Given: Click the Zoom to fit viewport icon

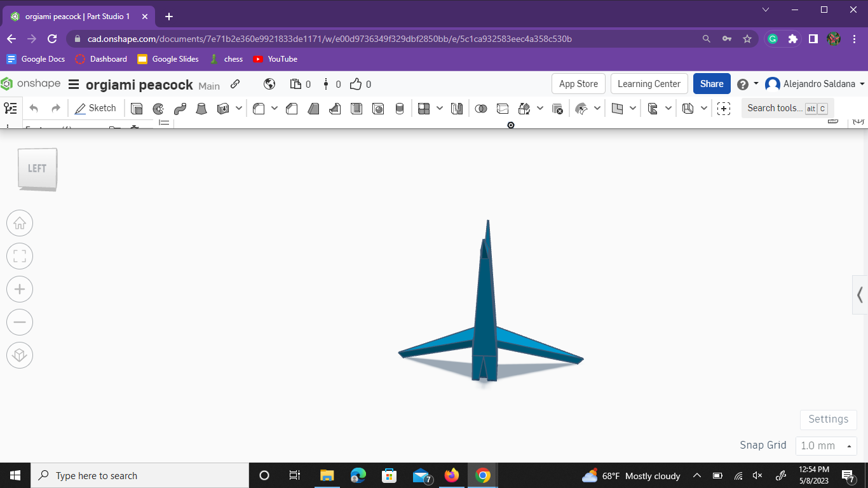Looking at the screenshot, I should pyautogui.click(x=20, y=256).
